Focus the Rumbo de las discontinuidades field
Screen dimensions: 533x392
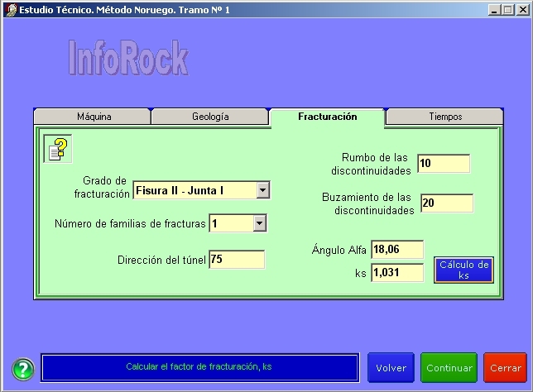point(444,164)
